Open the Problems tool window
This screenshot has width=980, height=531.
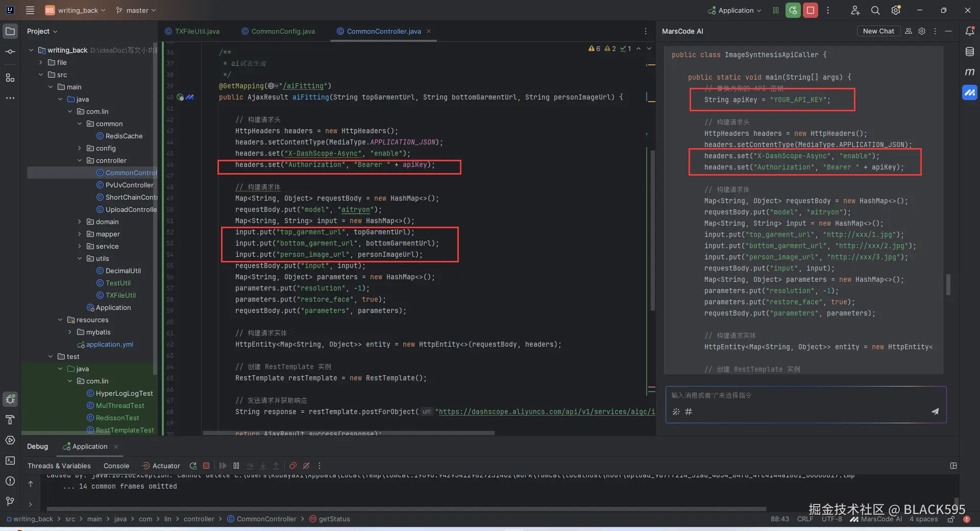pos(10,481)
